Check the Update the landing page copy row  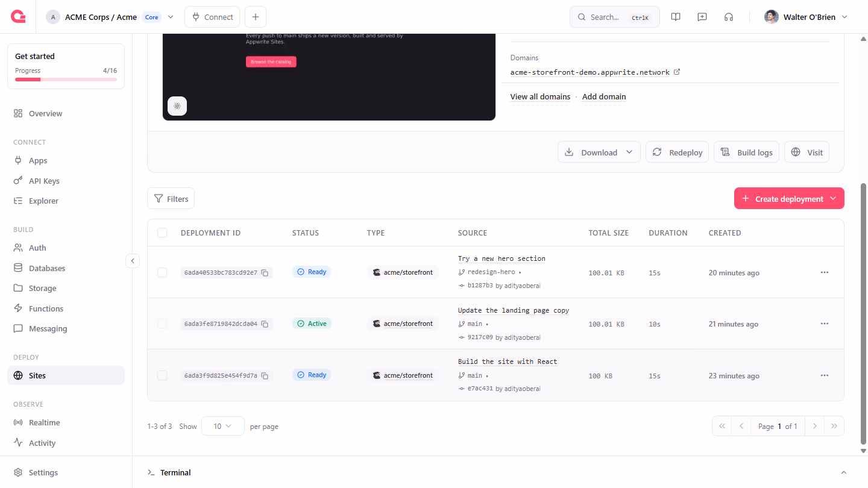coord(162,324)
